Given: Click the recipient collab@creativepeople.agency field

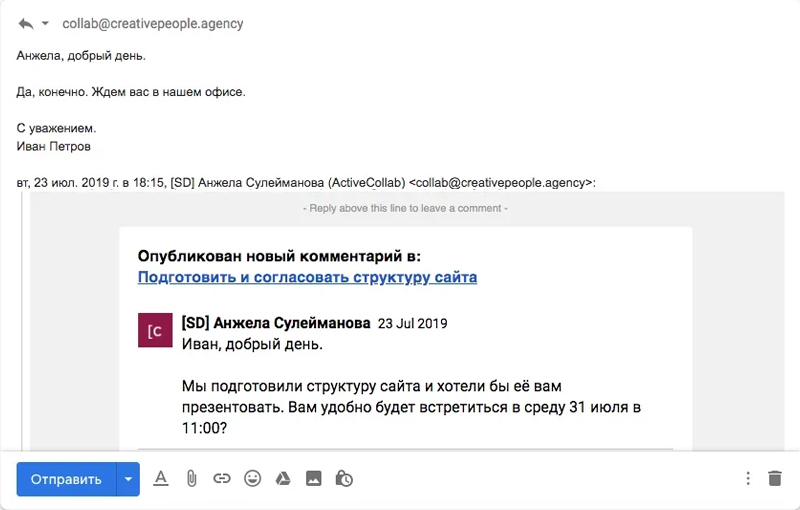Looking at the screenshot, I should coord(152,23).
